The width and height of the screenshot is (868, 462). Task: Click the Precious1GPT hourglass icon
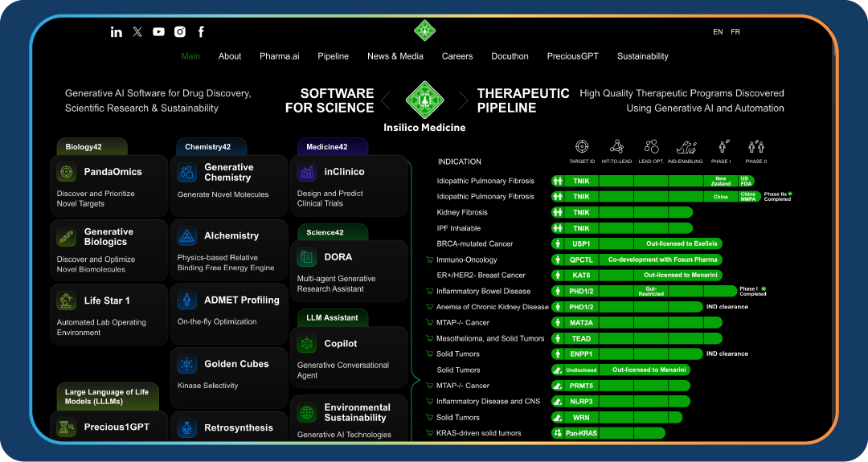coord(67,427)
